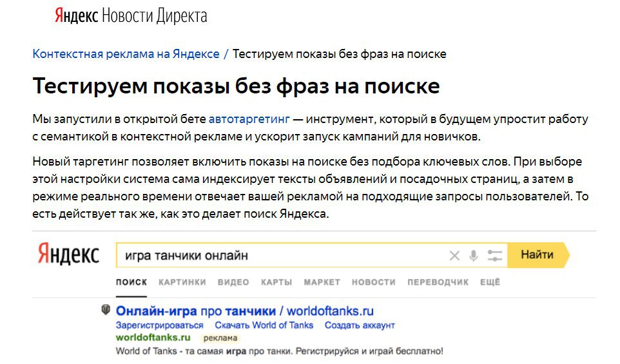Viewport: 620px width, 364px height.
Task: Open advanced search settings sliders icon
Action: pyautogui.click(x=495, y=256)
